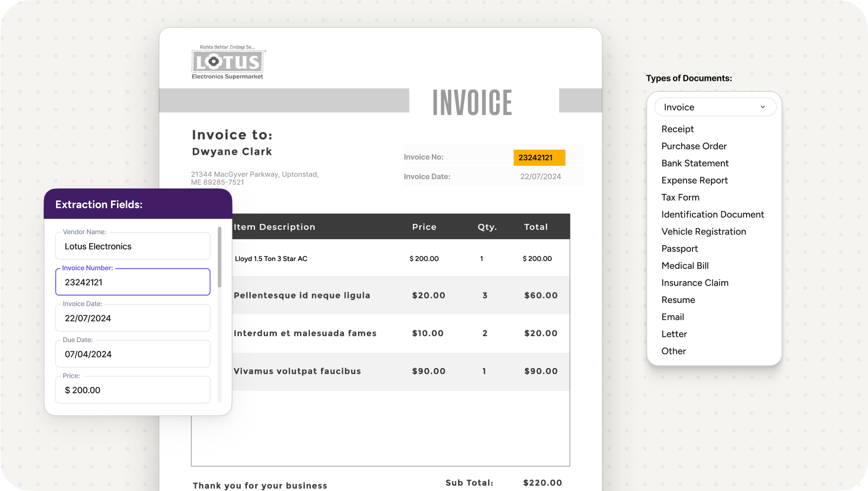Click the customer name Dwyane Clark
The image size is (868, 491).
point(232,152)
